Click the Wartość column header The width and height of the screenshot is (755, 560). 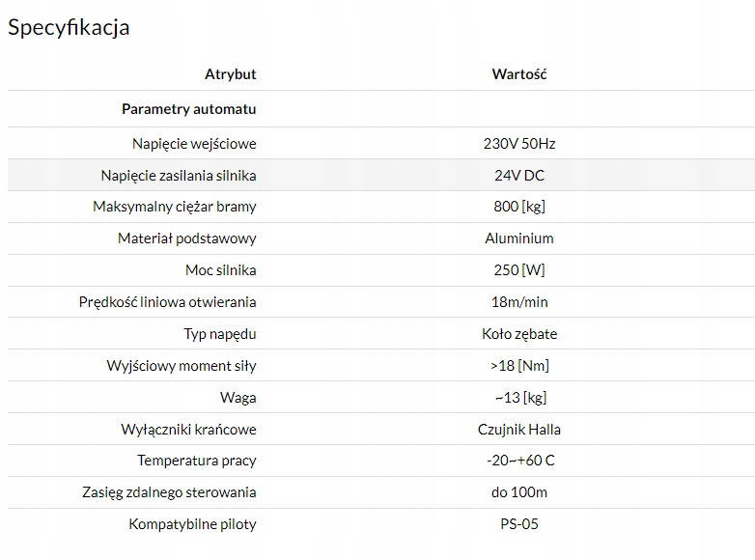point(519,74)
